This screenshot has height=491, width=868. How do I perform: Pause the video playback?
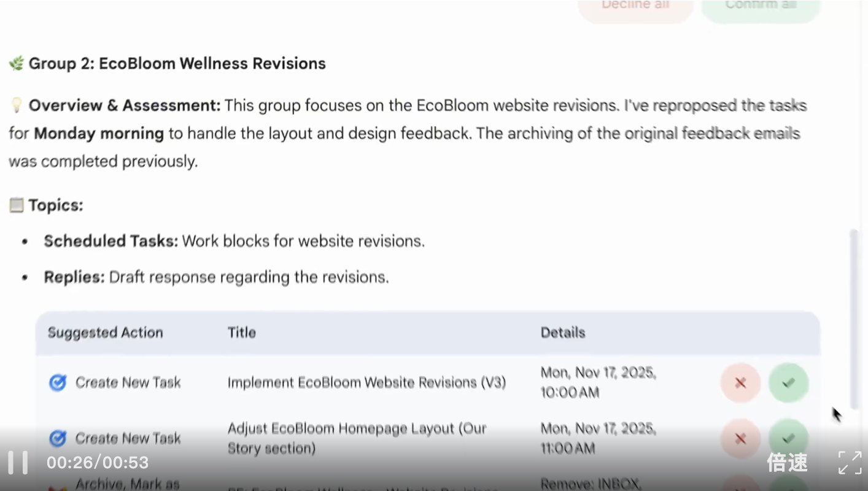(x=18, y=462)
